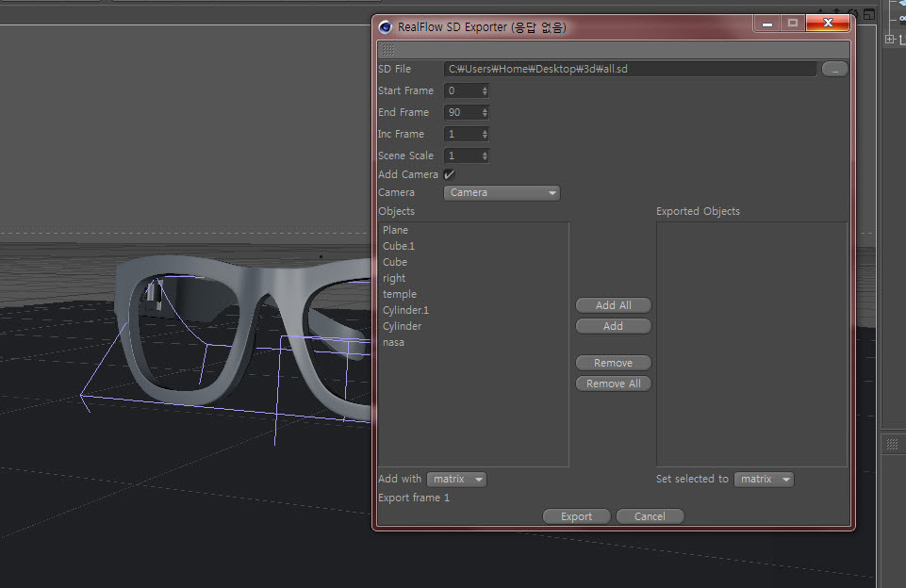This screenshot has width=906, height=588.
Task: Toggle the Add Camera checkbox
Action: tap(449, 174)
